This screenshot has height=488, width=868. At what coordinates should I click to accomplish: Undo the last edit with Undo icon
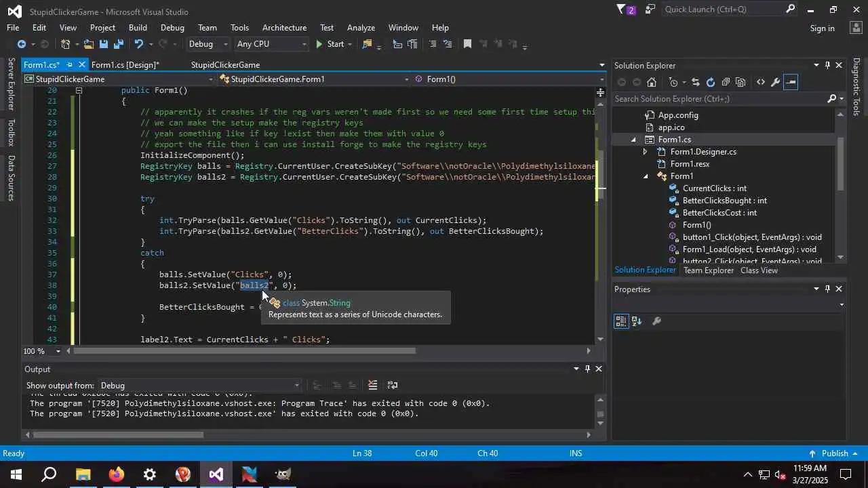(139, 44)
